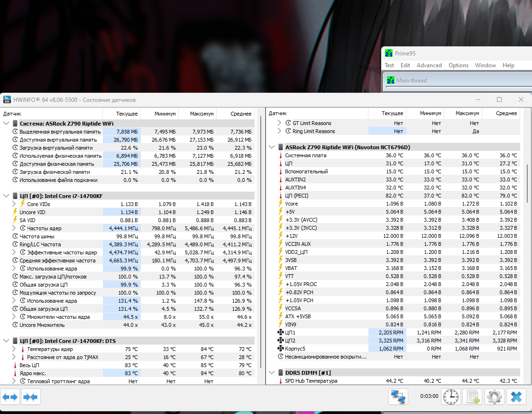Collapse the Система: ASRock Z790 Riptide WiFi group

click(x=6, y=124)
